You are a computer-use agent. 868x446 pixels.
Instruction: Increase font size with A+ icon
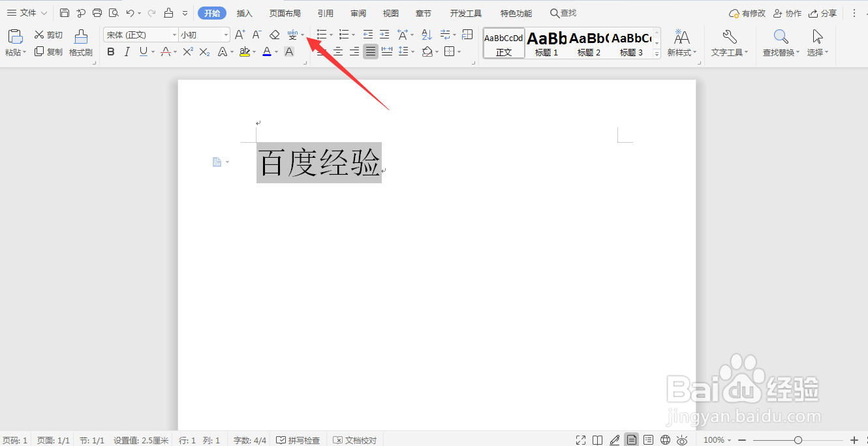pyautogui.click(x=240, y=35)
